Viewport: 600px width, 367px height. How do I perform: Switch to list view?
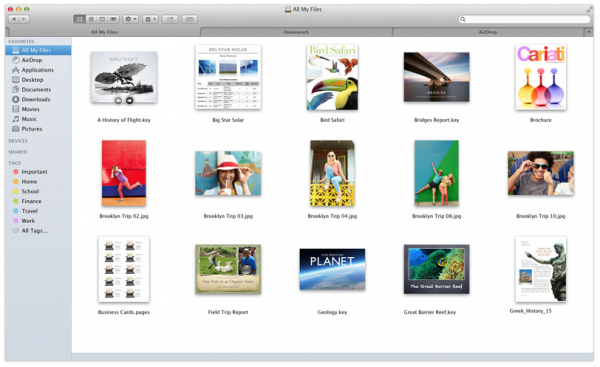click(91, 19)
